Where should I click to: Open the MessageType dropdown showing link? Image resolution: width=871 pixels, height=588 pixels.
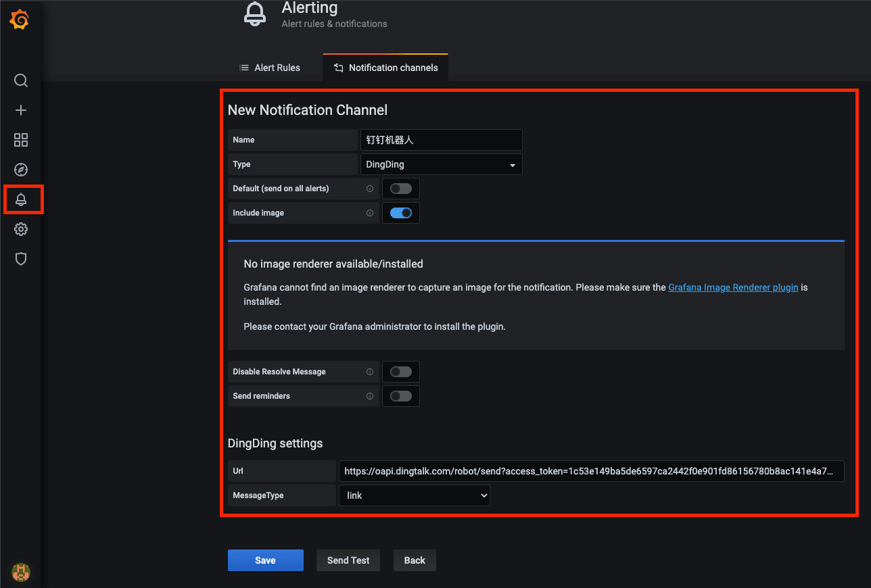coord(415,495)
